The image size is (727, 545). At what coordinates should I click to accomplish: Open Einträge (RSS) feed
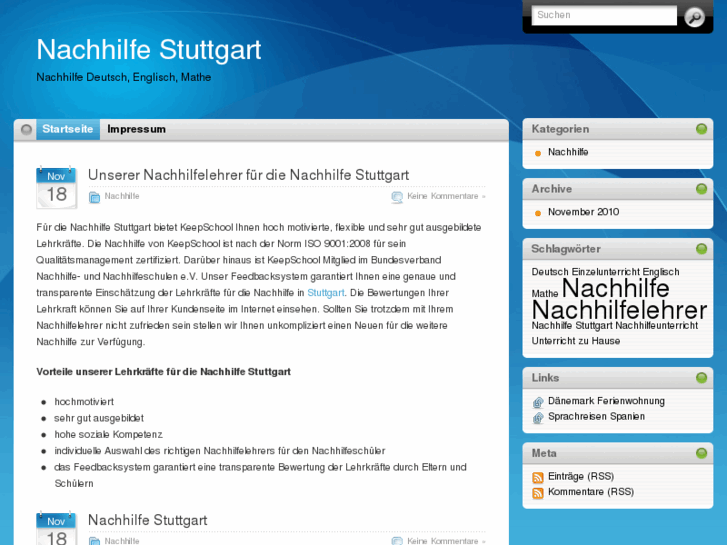[581, 476]
